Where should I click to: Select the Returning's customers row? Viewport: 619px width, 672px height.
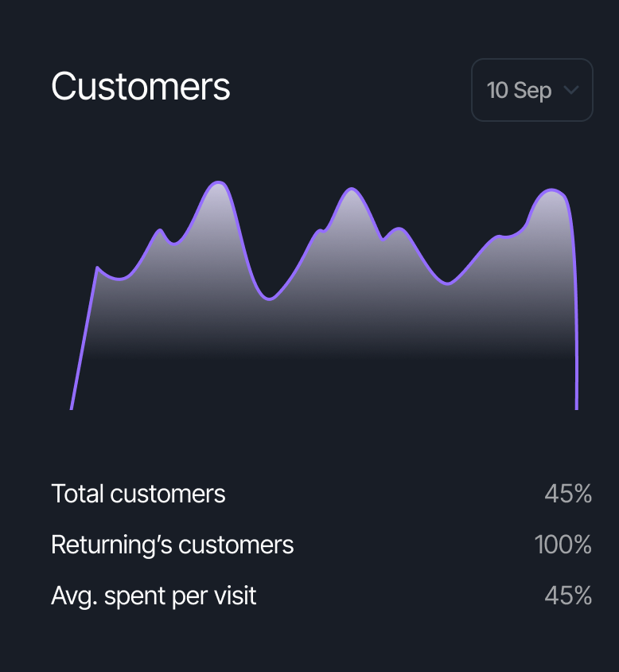pyautogui.click(x=172, y=545)
